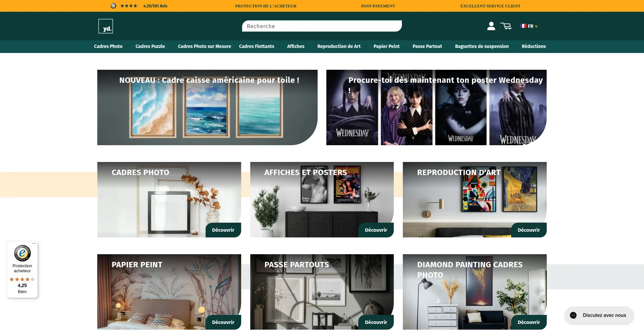Open the PAPIER PEINT category image
The image size is (644, 333).
[169, 292]
